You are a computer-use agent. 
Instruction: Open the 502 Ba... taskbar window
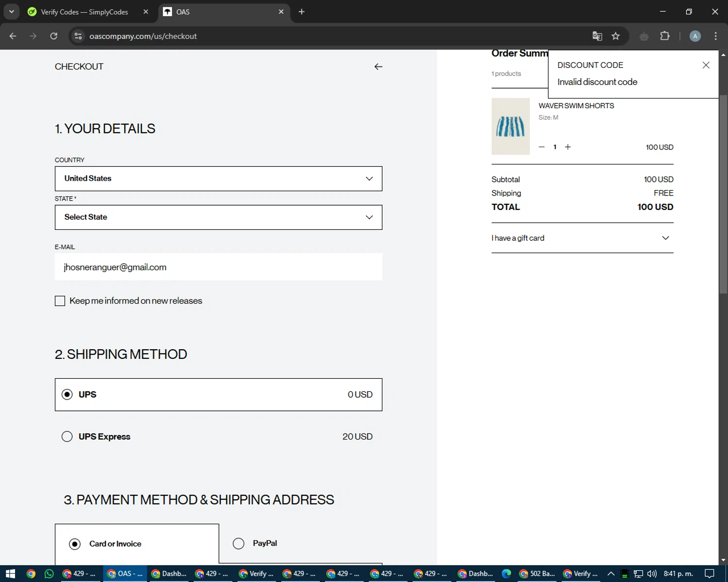pyautogui.click(x=537, y=574)
